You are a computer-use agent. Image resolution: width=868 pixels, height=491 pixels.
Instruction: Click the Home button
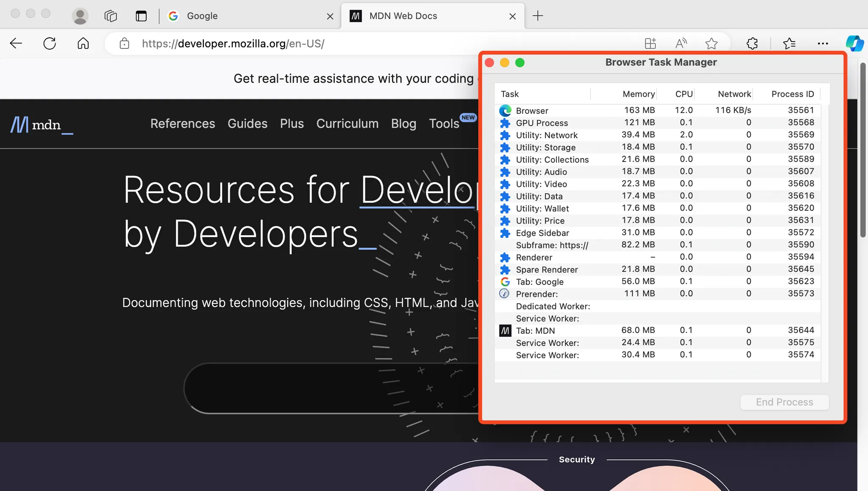(83, 43)
